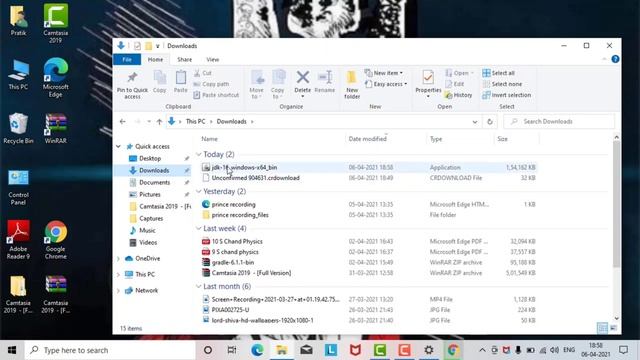The width and height of the screenshot is (640, 360).
Task: Open Microsoft Edge from taskbar
Action: (257, 350)
